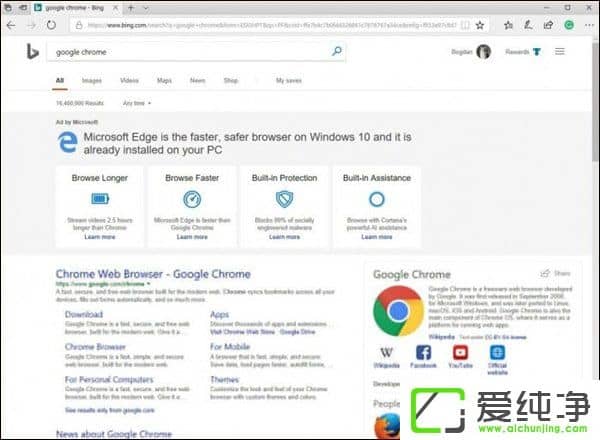The image size is (600, 440).
Task: Open Chrome Web Browser - Google Chrome result
Action: (x=153, y=274)
